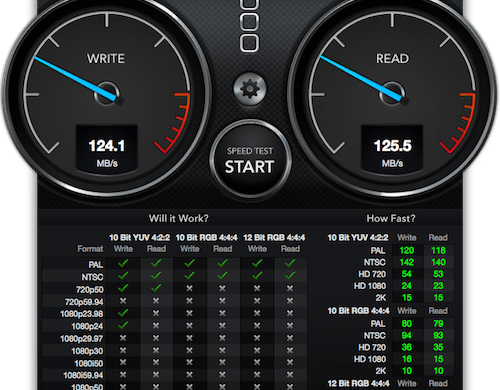The image size is (500, 390).
Task: Select the 1080i50 format row label
Action: tap(89, 363)
